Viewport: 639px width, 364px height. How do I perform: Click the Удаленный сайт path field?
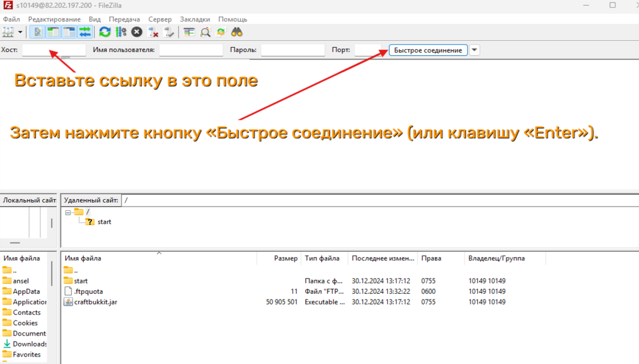click(380, 200)
